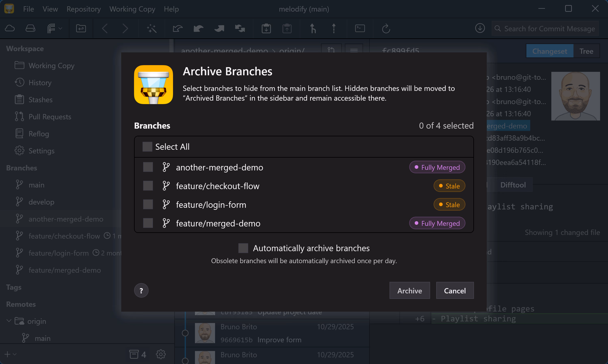Click the cloud accounts icon in toolbar
The height and width of the screenshot is (364, 608).
pos(10,28)
